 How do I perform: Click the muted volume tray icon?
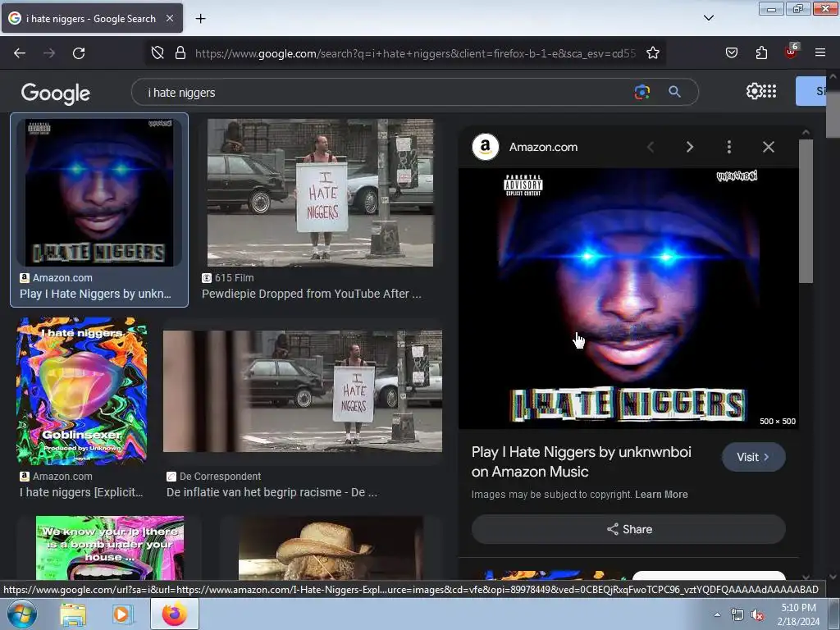757,615
